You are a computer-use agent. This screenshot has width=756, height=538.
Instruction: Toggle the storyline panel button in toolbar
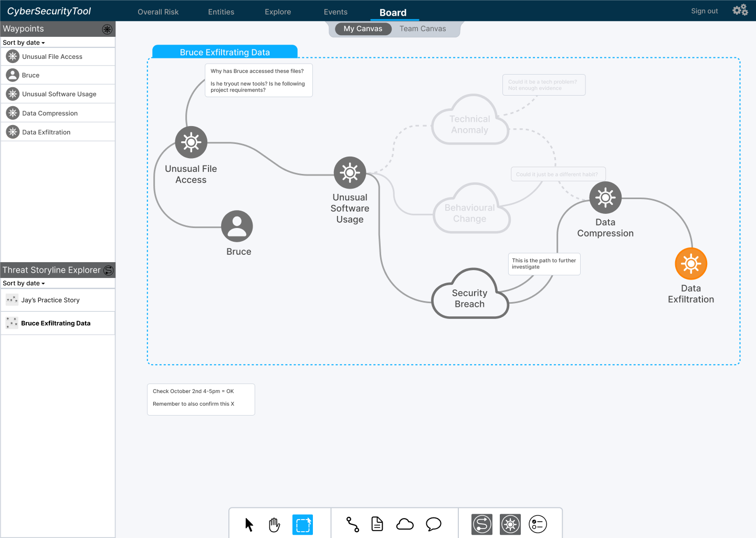click(x=482, y=524)
